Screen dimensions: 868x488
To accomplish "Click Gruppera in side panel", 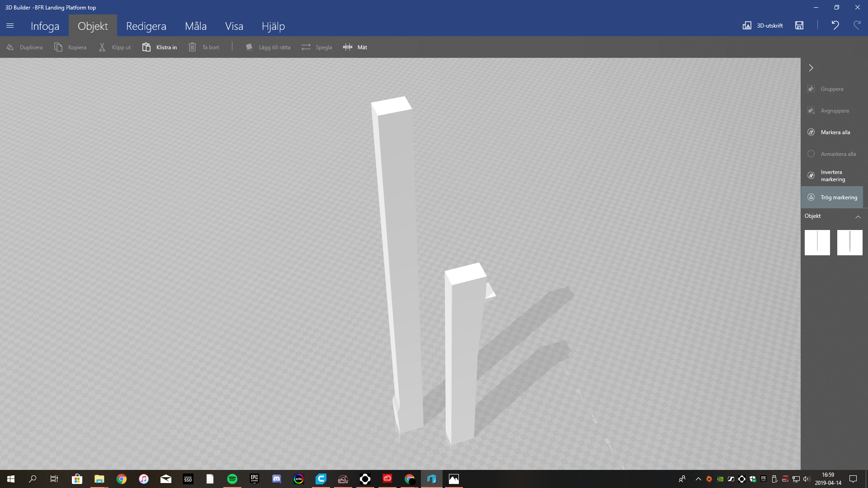I will [832, 89].
